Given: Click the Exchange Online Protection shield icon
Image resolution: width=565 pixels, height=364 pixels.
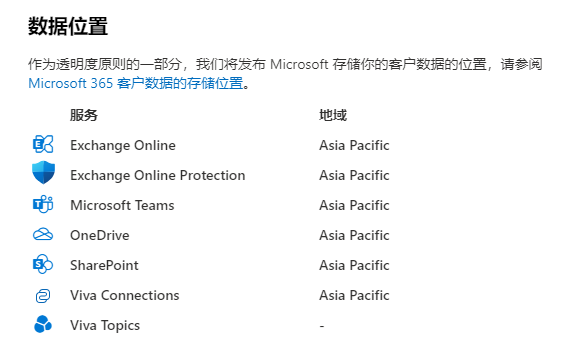Looking at the screenshot, I should (x=43, y=172).
